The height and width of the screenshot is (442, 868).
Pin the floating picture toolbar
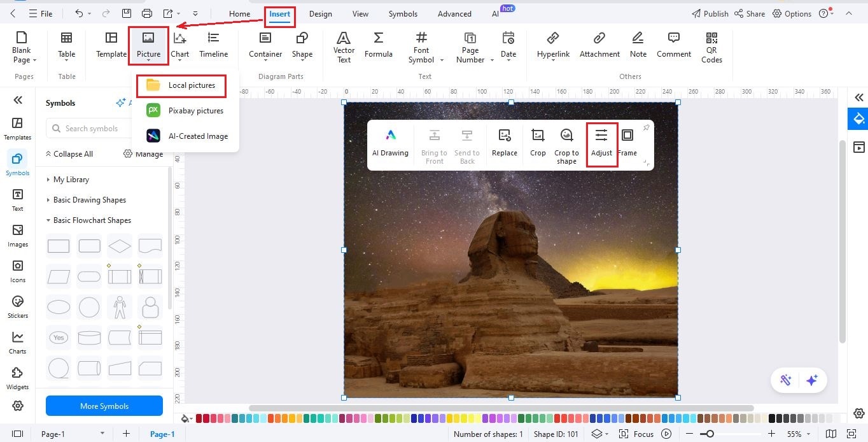(646, 128)
